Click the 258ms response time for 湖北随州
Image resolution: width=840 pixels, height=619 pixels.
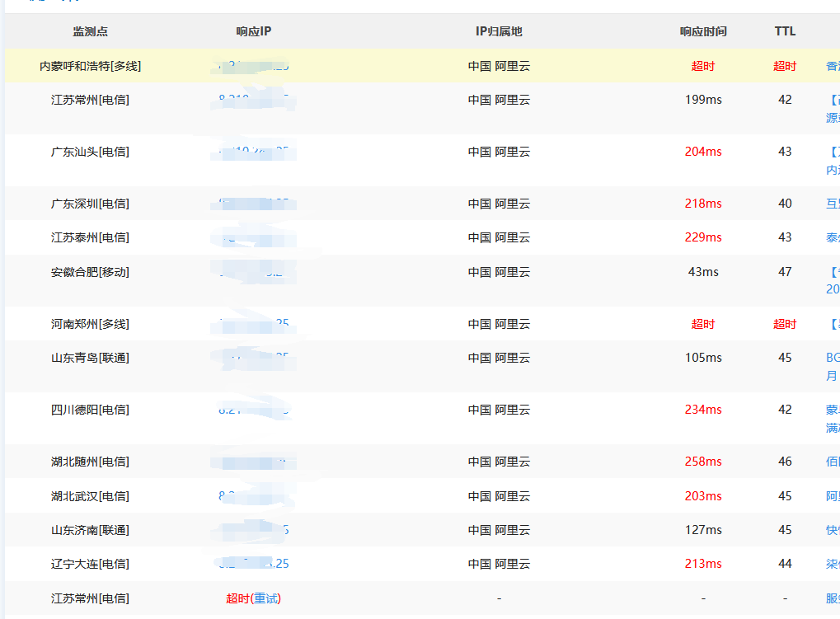click(703, 462)
